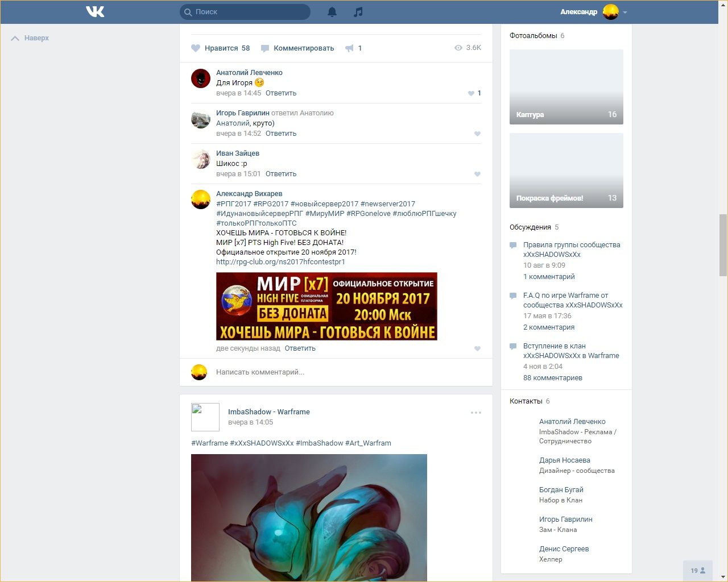The width and height of the screenshot is (728, 582).
Task: Open reposts count 1 beside megaphone
Action: coord(360,48)
